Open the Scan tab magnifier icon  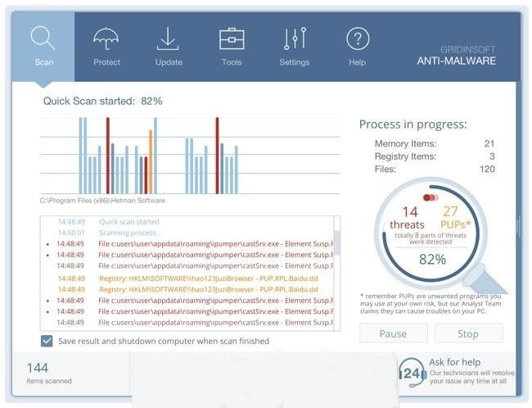click(x=43, y=39)
